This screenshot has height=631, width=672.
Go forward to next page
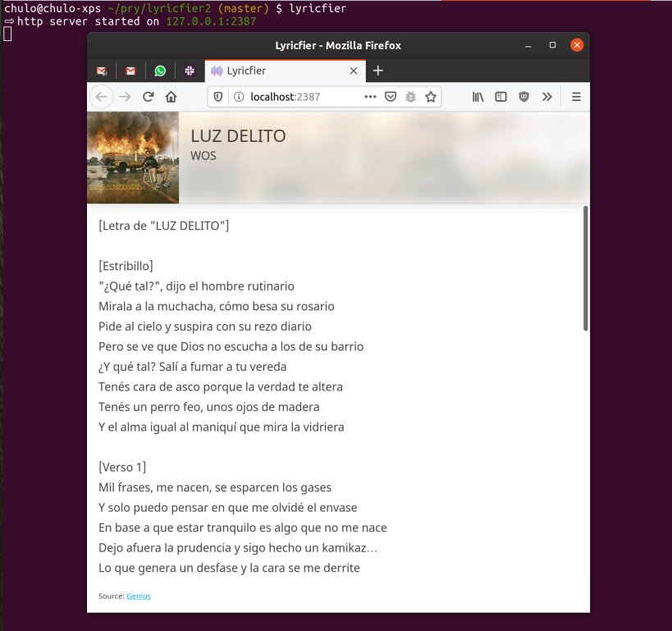(126, 97)
